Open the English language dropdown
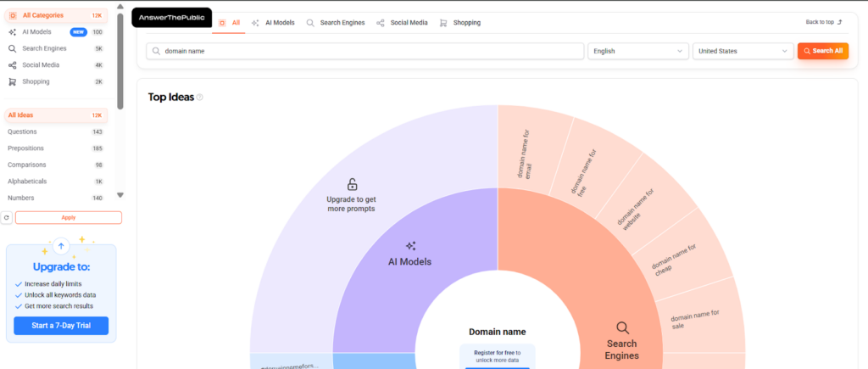Screen dimensions: 868x369 pyautogui.click(x=638, y=51)
